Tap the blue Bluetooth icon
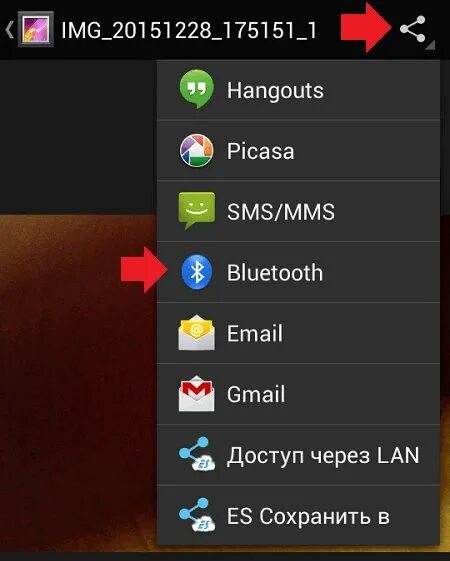 [197, 272]
